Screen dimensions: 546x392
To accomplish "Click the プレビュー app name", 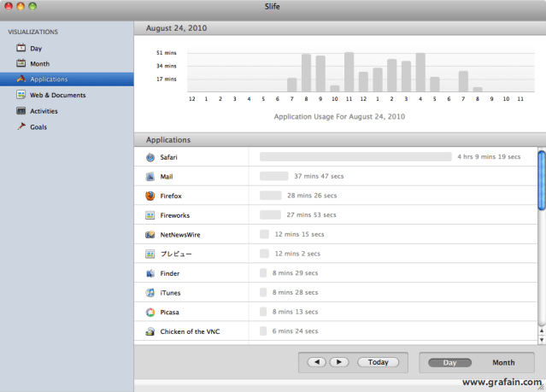I will (176, 254).
